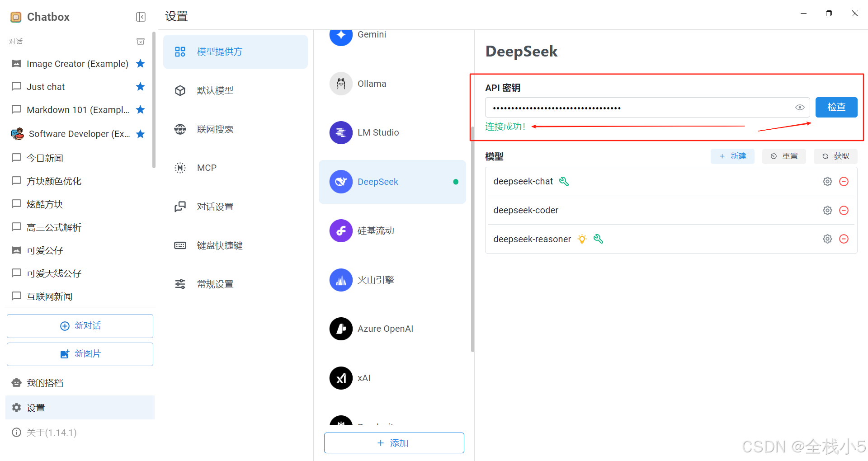
Task: Click 获取 to fetch models
Action: [x=835, y=156]
